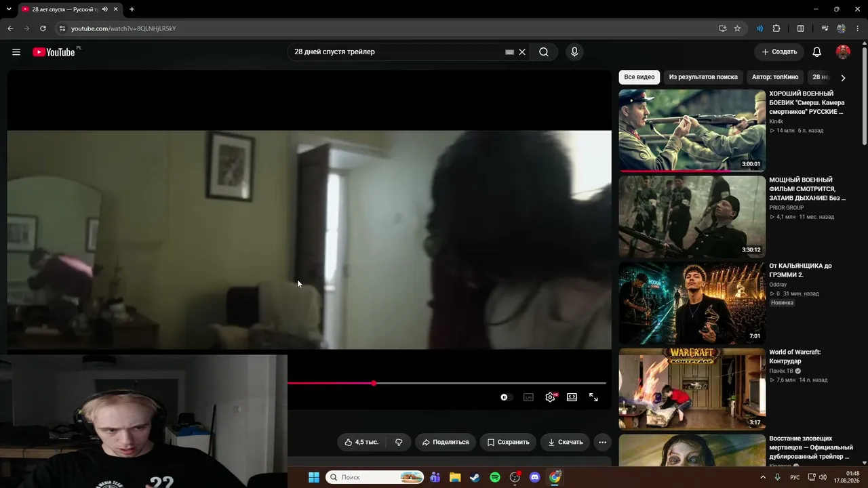Dislike the video
The height and width of the screenshot is (488, 868).
[x=399, y=442]
